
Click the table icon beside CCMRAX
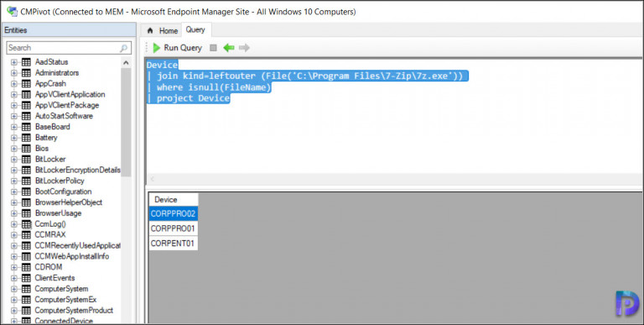pyautogui.click(x=26, y=235)
